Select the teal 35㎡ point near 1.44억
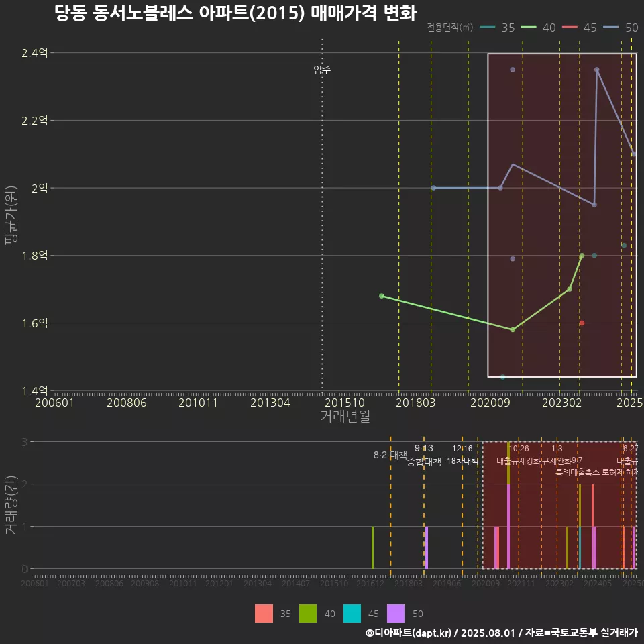 click(x=502, y=377)
